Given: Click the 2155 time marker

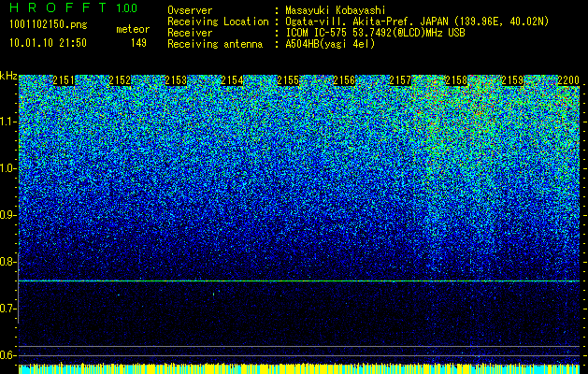Looking at the screenshot, I should [x=288, y=80].
